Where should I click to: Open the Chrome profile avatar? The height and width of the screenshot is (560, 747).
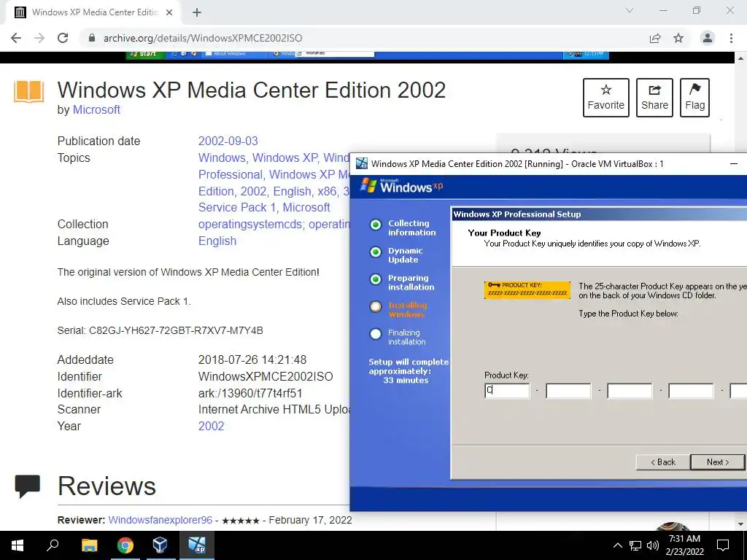pyautogui.click(x=708, y=38)
